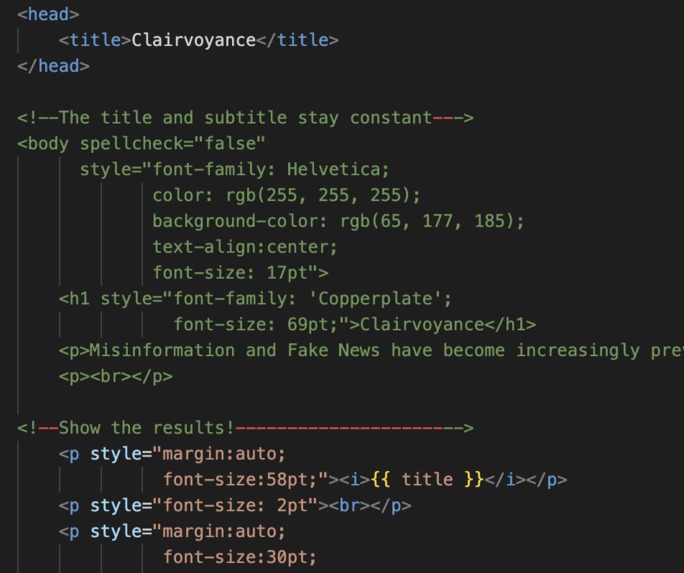Click 'font-size:58pt;' text
684x573 pixels.
[240, 479]
